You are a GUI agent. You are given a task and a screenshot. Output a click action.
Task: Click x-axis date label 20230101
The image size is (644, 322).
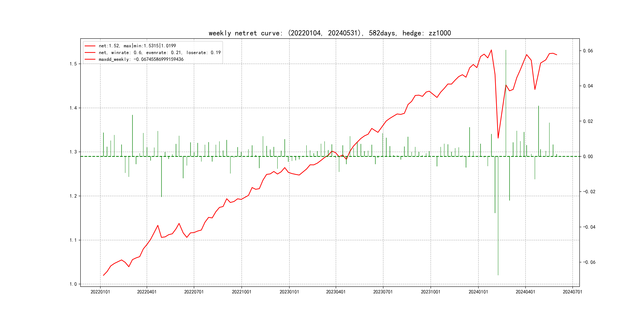(x=289, y=292)
